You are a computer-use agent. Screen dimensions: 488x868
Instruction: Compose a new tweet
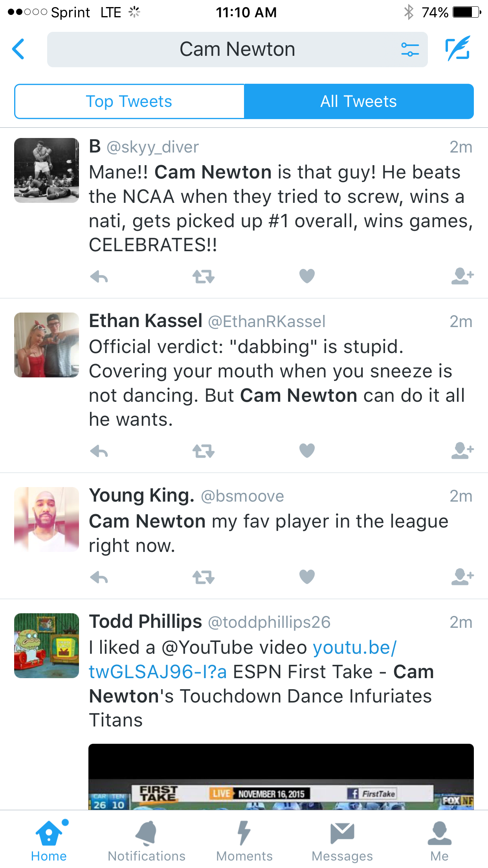pyautogui.click(x=458, y=49)
